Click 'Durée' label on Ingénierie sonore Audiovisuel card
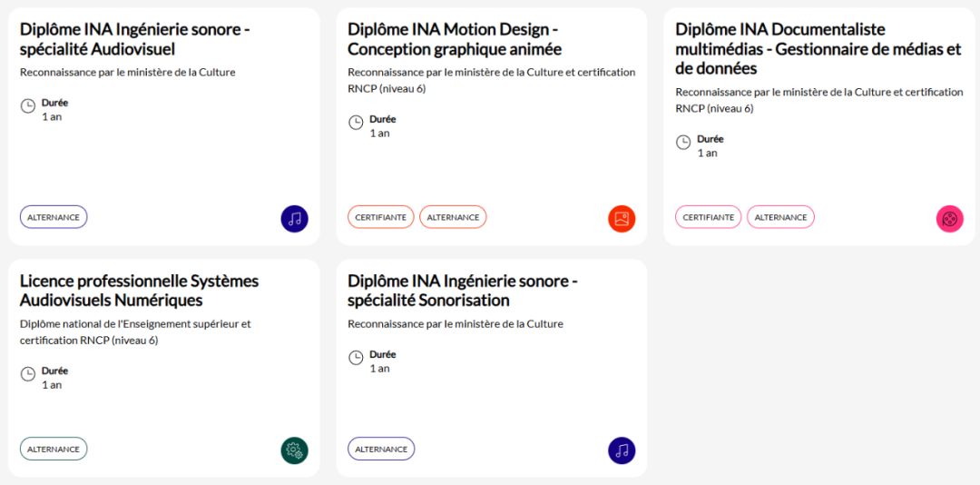The width and height of the screenshot is (980, 485). coord(55,103)
